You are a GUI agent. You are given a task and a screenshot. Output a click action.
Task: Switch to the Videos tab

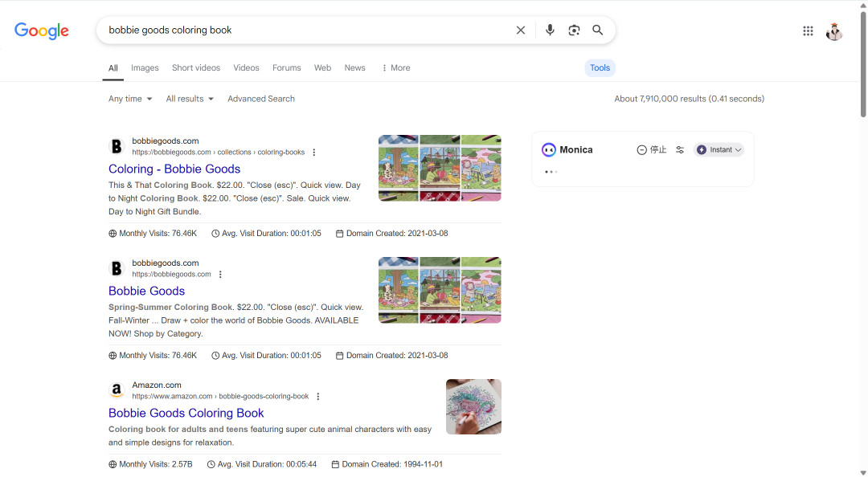click(247, 67)
